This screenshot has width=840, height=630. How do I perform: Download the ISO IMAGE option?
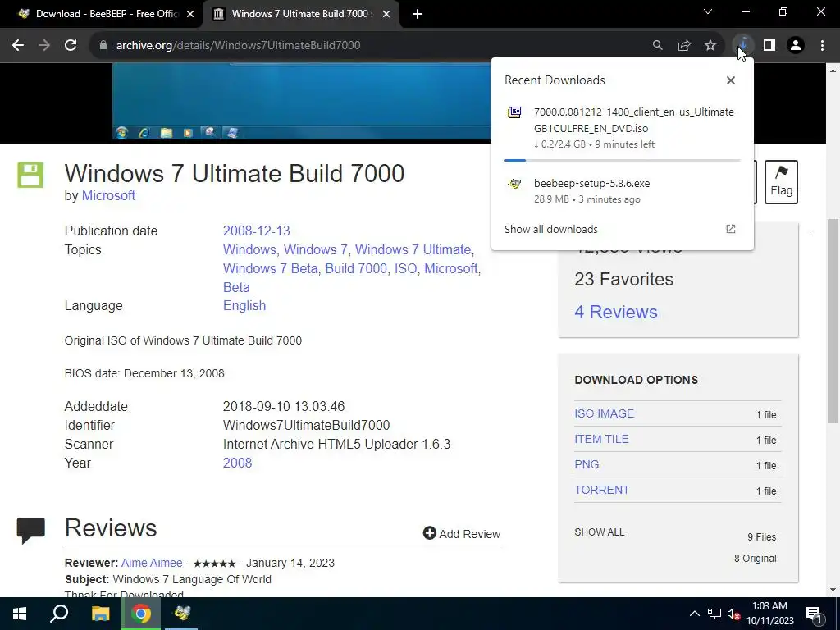(604, 413)
